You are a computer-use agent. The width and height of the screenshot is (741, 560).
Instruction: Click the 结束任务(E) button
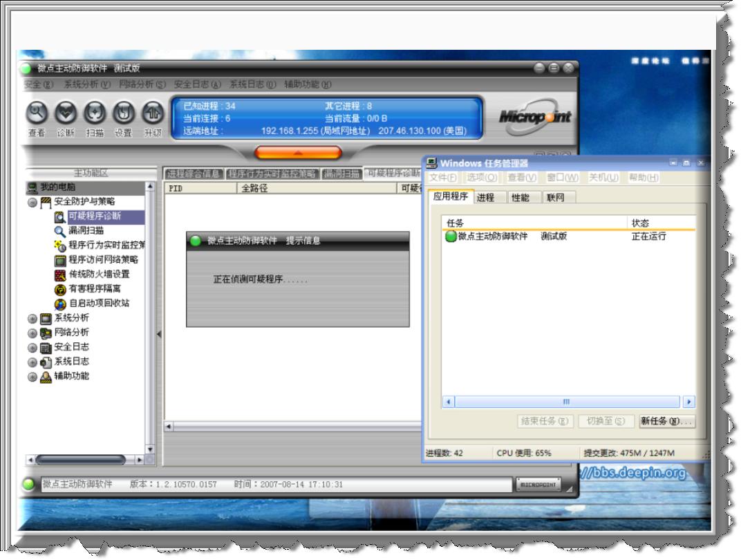[x=545, y=421]
